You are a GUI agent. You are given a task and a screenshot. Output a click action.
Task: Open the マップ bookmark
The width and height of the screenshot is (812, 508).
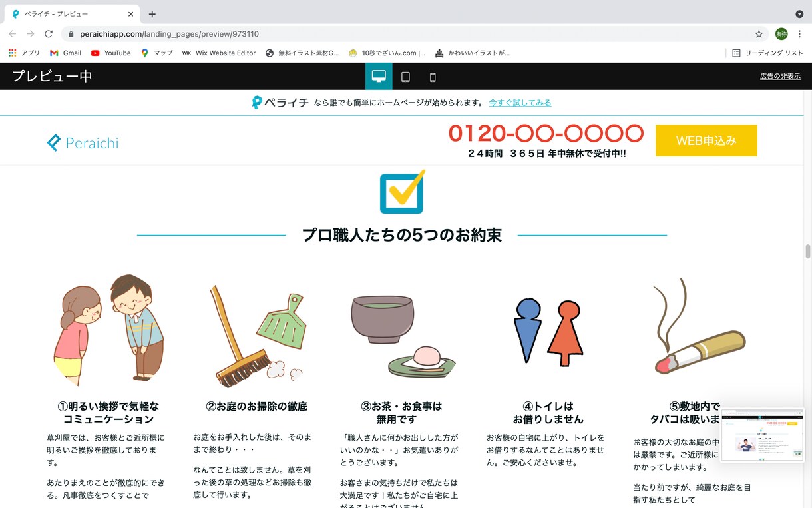click(157, 53)
